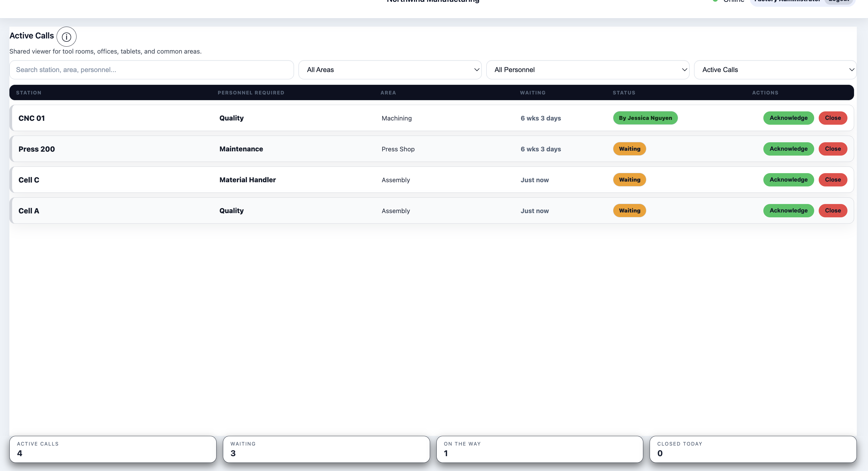Acknowledge the Cell A call

(x=788, y=211)
